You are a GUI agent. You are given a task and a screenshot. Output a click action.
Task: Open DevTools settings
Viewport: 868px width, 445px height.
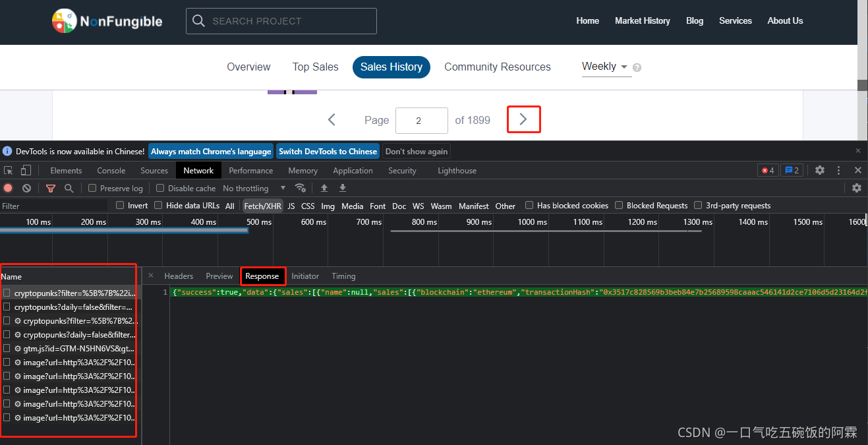[820, 170]
